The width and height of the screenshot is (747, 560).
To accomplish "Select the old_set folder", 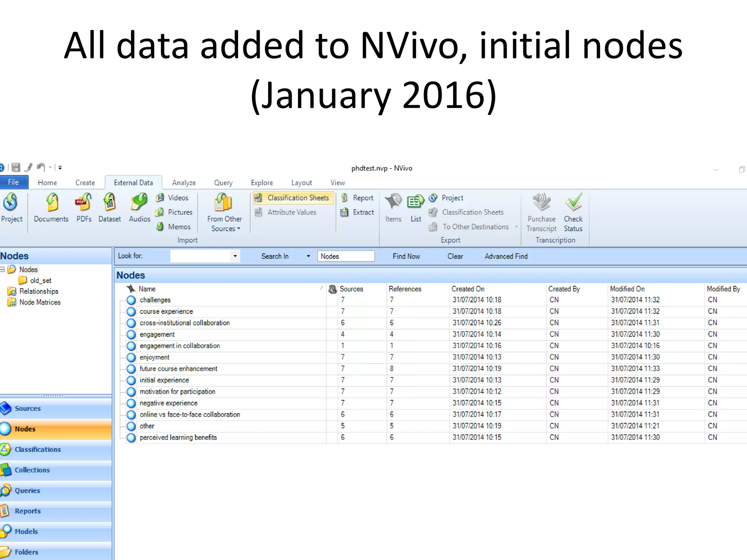I will pyautogui.click(x=35, y=280).
